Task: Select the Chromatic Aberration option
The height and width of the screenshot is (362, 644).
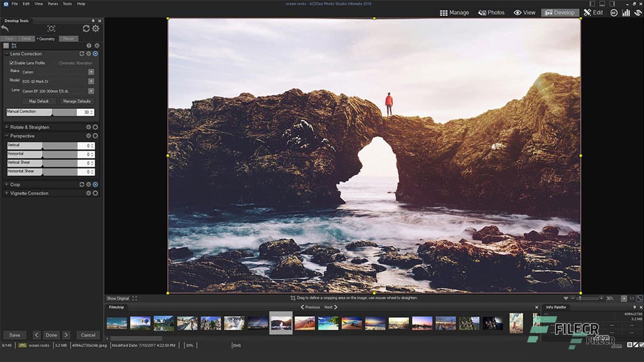Action: point(75,63)
